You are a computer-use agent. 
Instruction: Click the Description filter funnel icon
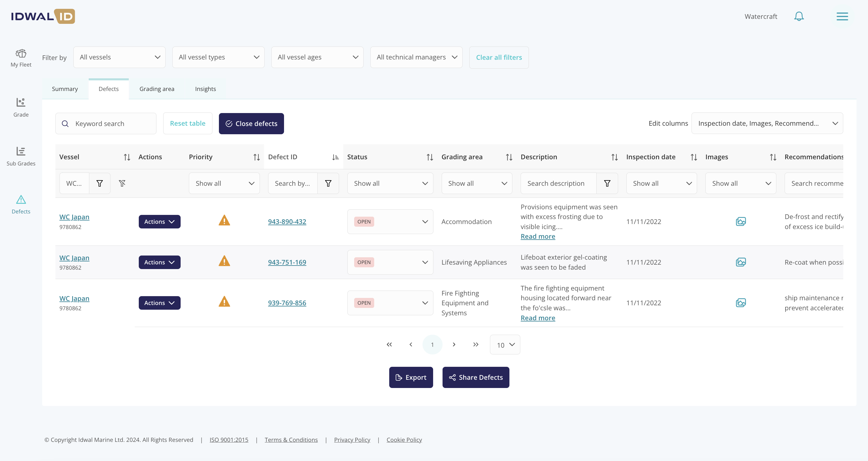(607, 183)
